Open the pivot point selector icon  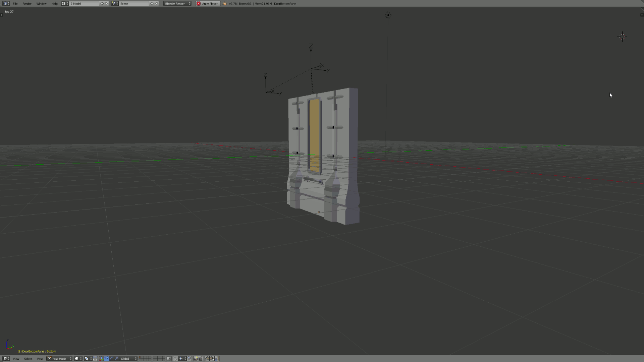coord(88,359)
